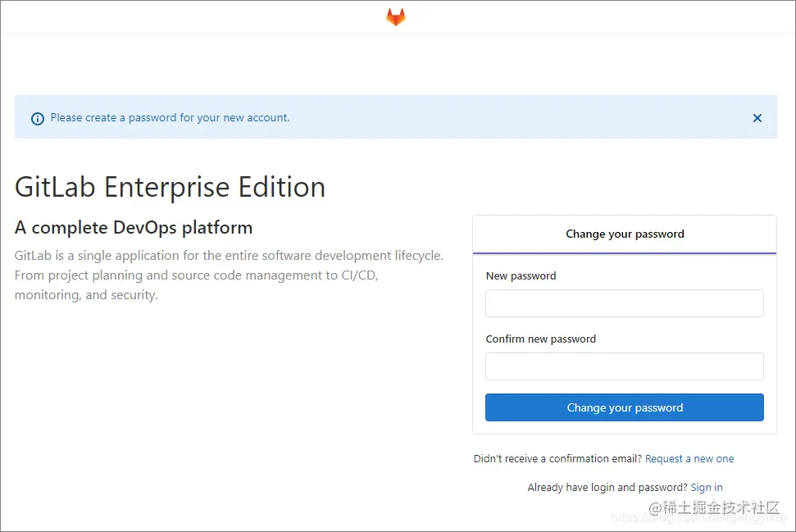Click 'Already have login and password?' text
This screenshot has height=532, width=796.
pos(607,488)
